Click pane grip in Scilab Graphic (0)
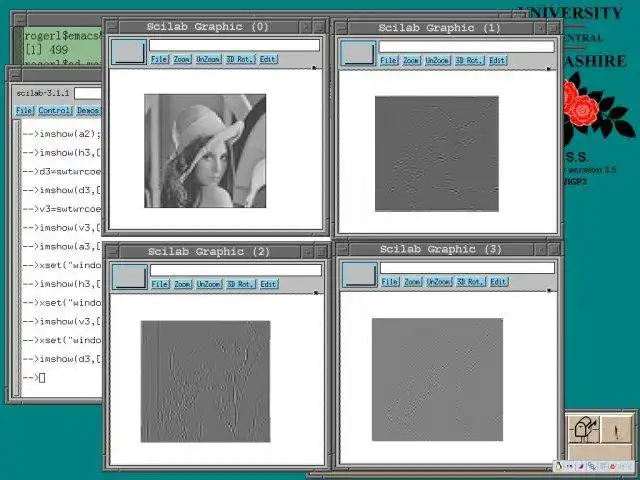Image resolution: width=640 pixels, height=480 pixels. (315, 67)
